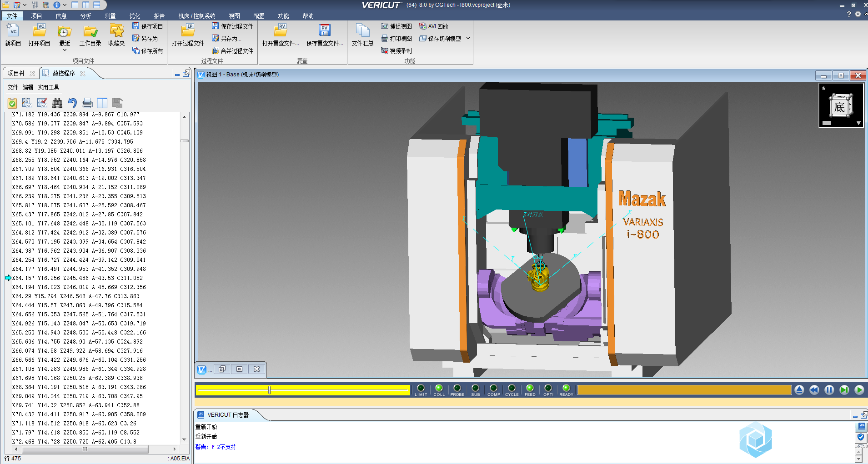
Task: Click the 底 view cube face
Action: point(840,107)
